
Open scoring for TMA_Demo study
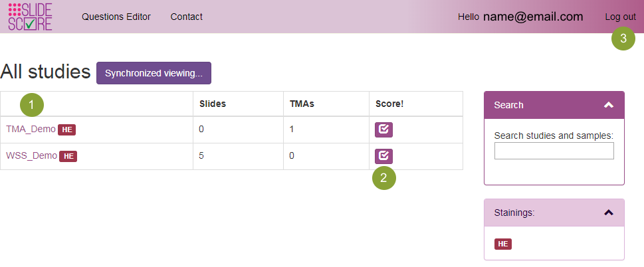click(383, 130)
